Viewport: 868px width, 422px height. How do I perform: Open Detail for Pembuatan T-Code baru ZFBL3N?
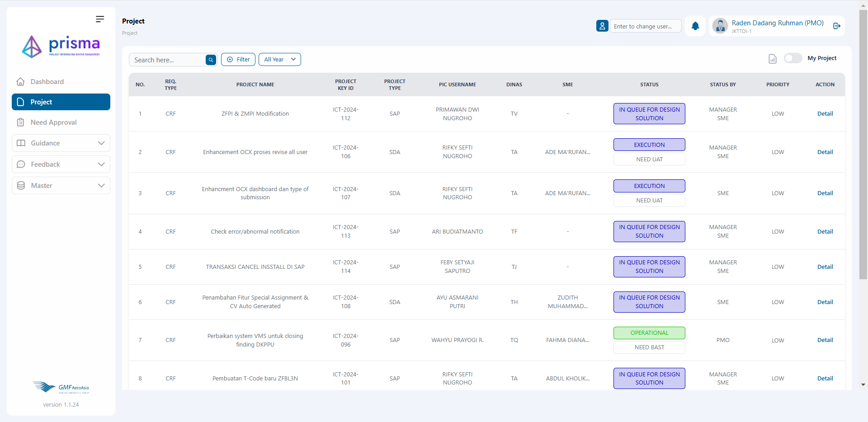point(825,379)
